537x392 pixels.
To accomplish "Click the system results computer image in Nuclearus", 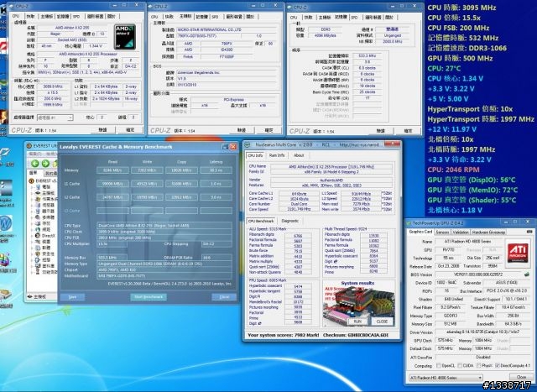I will (x=358, y=303).
